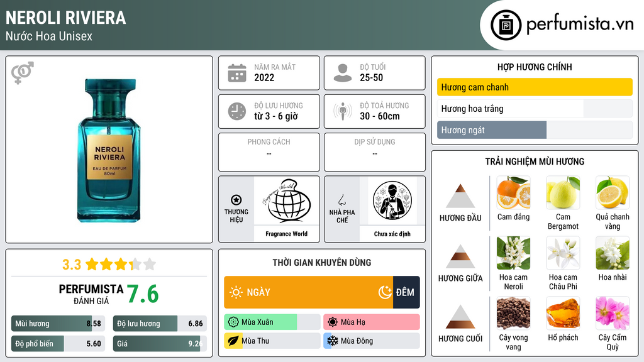Click the star badge icon above Thương hiệu
The height and width of the screenshot is (362, 644).
236,200
